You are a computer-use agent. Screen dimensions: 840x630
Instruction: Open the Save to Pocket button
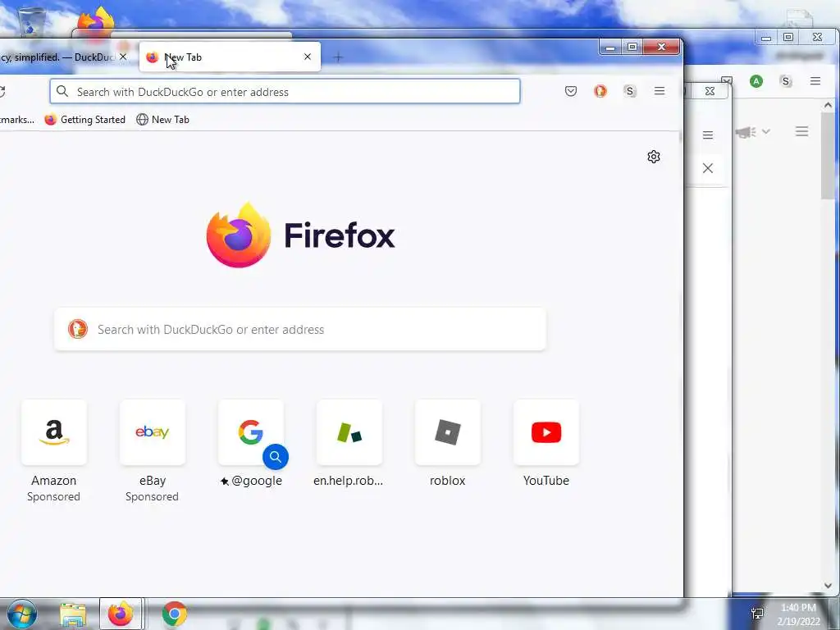[x=571, y=91]
